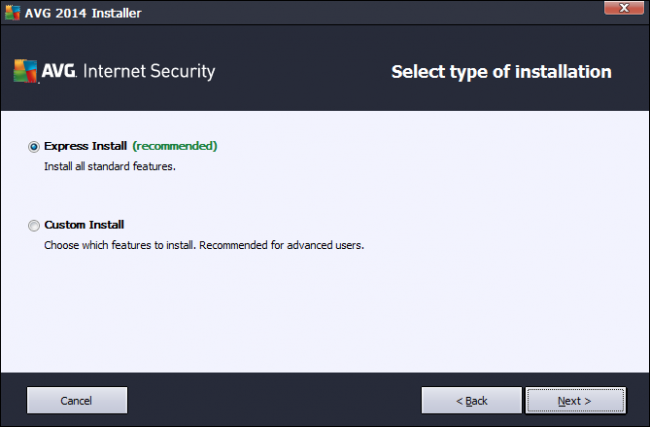
Task: Cancel the installation
Action: click(x=76, y=400)
